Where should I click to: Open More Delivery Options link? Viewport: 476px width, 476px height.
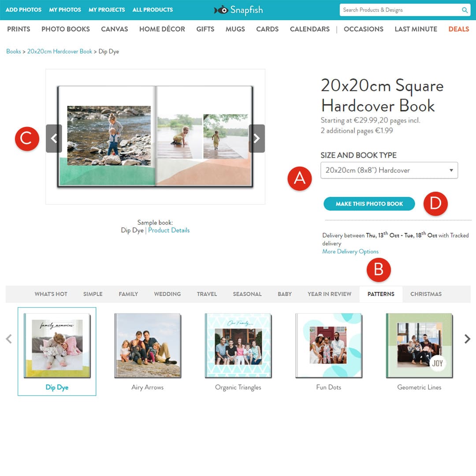[350, 251]
